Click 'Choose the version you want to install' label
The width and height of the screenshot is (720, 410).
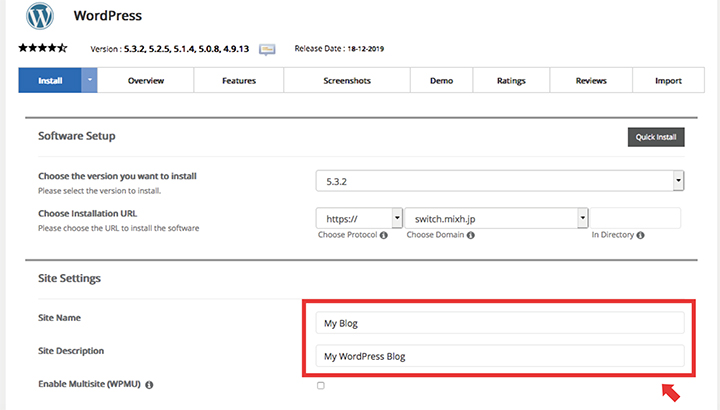point(117,176)
